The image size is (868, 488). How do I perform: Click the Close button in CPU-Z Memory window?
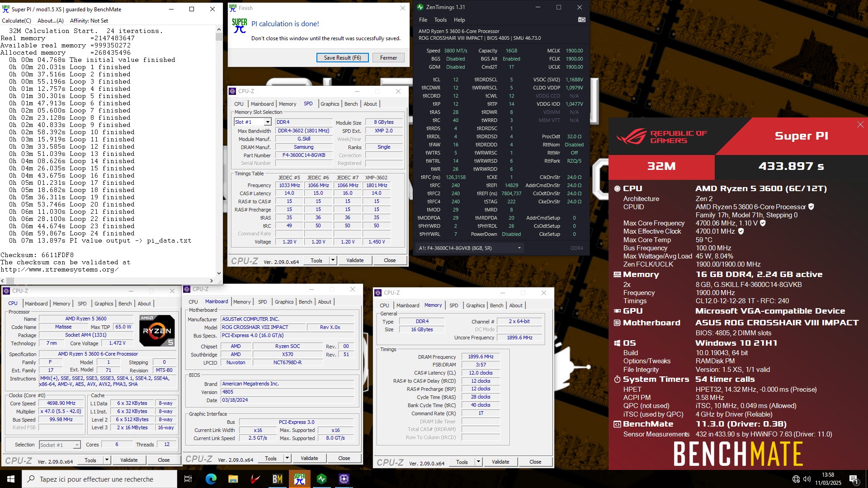(x=535, y=462)
